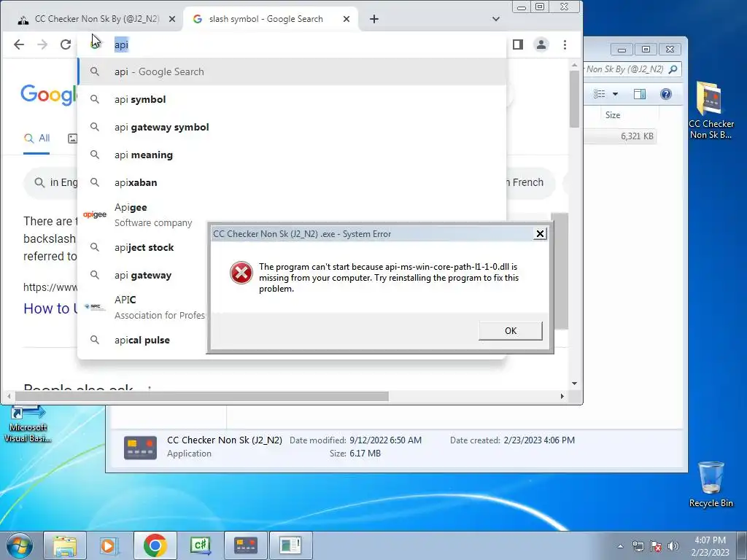Click the red error icon in dialog
The height and width of the screenshot is (560, 747).
(241, 273)
